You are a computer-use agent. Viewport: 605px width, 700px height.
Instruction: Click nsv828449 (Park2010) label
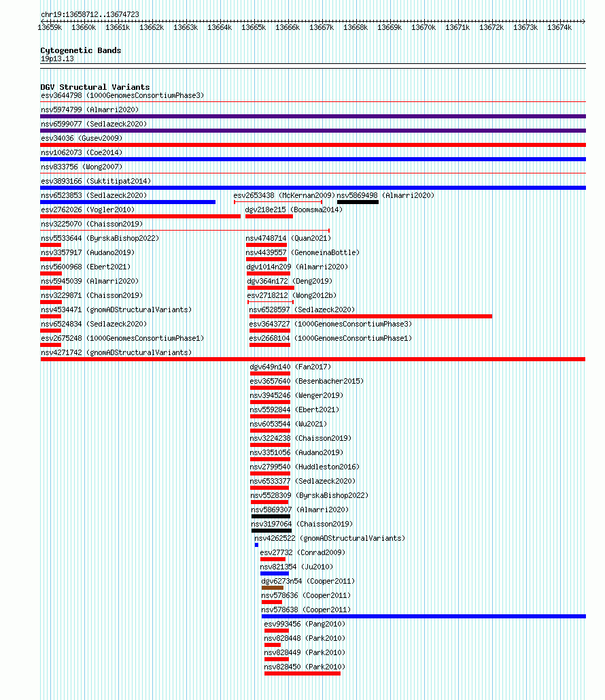[x=305, y=652]
